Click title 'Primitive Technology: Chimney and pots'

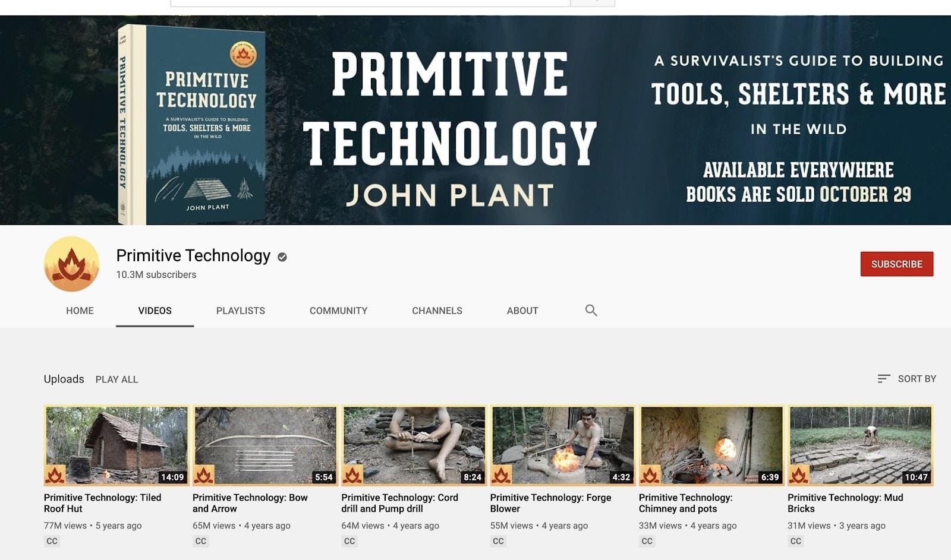click(x=686, y=503)
